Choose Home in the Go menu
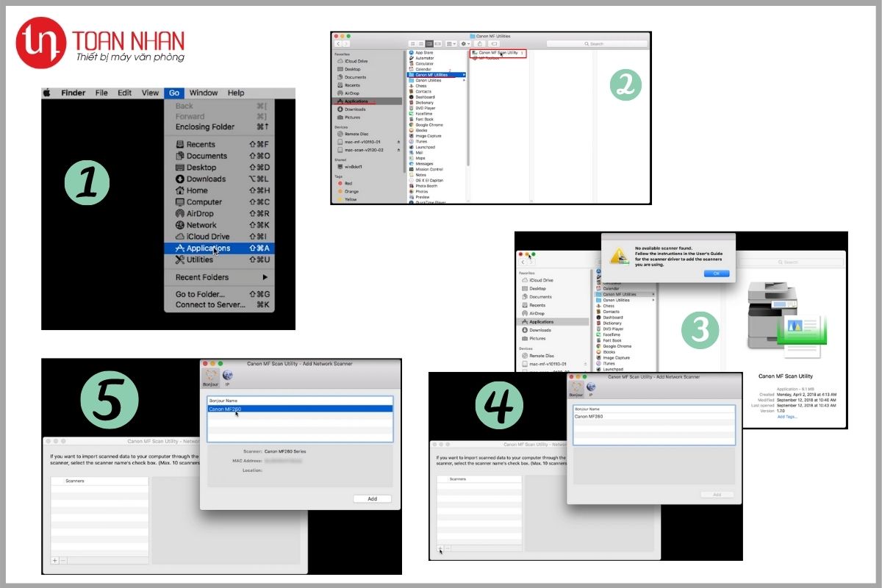This screenshot has width=882, height=588. (219, 190)
